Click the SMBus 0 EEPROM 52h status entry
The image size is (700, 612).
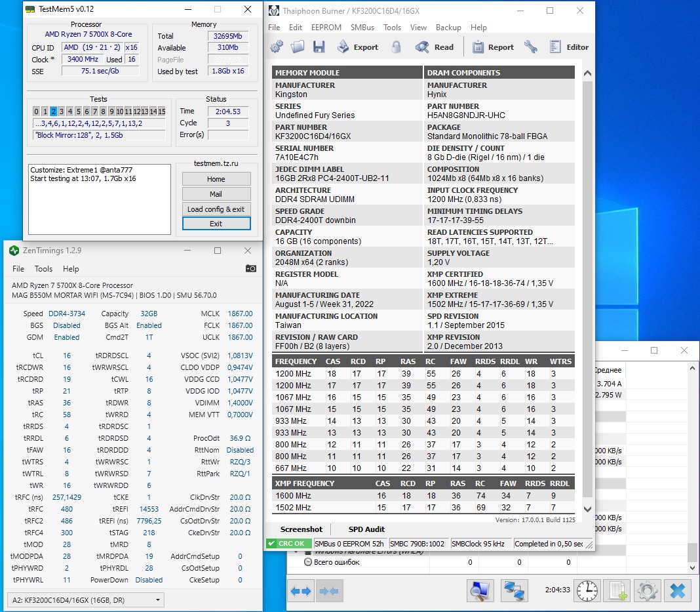349,544
